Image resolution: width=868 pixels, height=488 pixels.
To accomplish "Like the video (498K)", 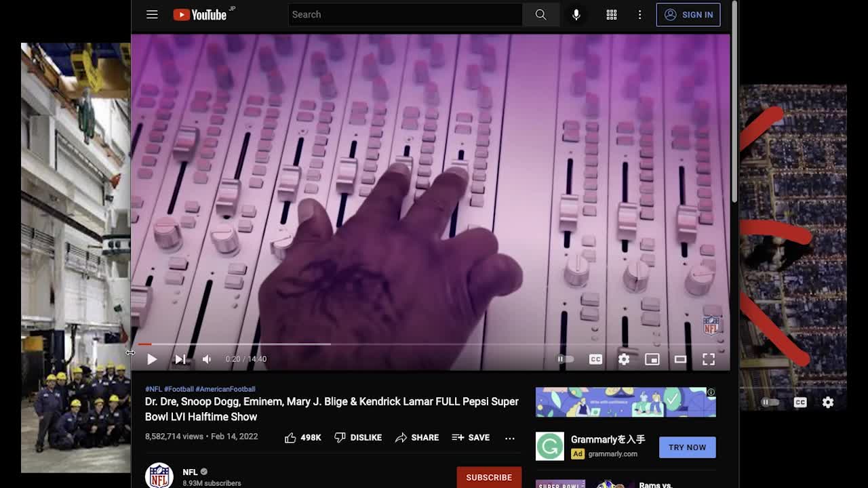I will pos(302,438).
